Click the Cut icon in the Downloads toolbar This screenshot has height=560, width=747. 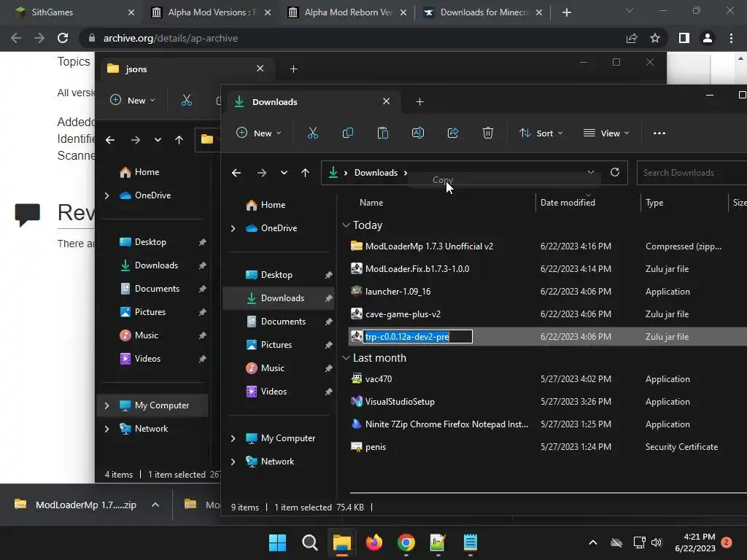(312, 133)
